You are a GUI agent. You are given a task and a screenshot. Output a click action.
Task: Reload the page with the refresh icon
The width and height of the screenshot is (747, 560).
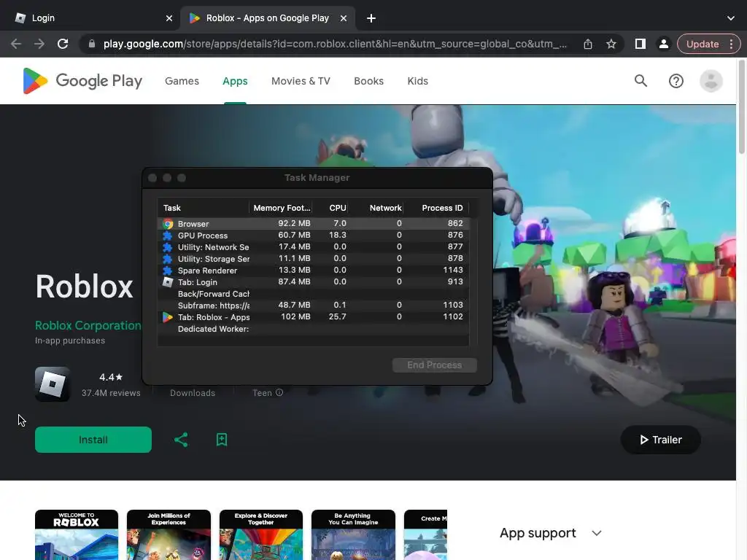click(63, 44)
